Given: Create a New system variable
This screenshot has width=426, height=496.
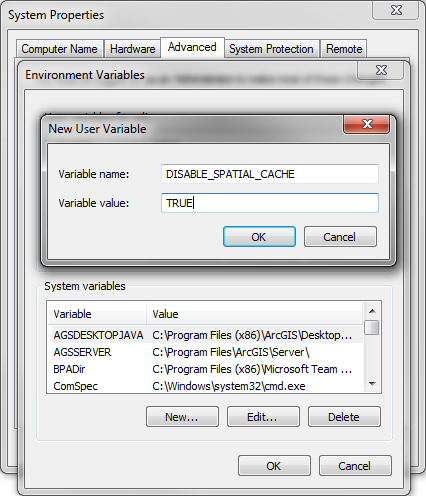Looking at the screenshot, I should (182, 416).
